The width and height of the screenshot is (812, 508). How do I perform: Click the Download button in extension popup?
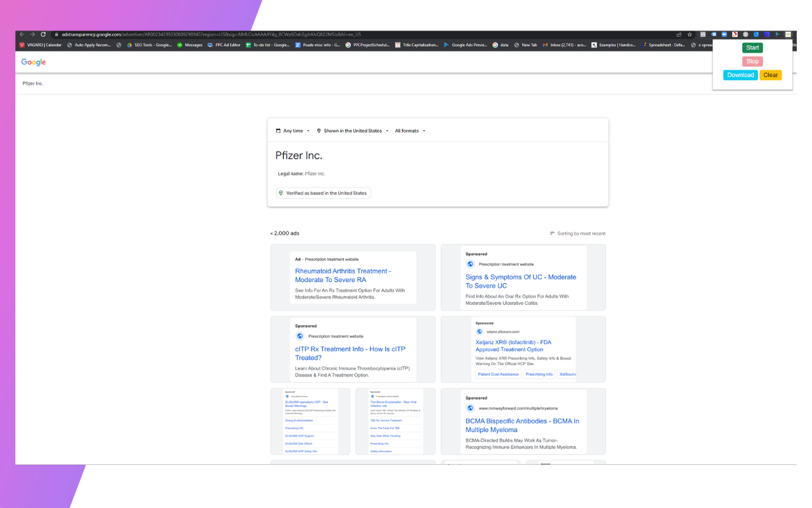pos(740,75)
